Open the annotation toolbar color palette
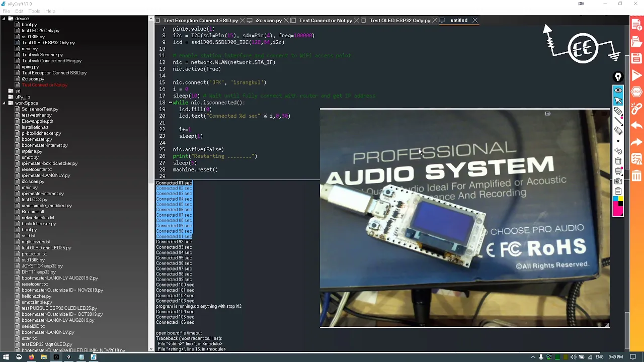644x362 pixels. tap(618, 207)
